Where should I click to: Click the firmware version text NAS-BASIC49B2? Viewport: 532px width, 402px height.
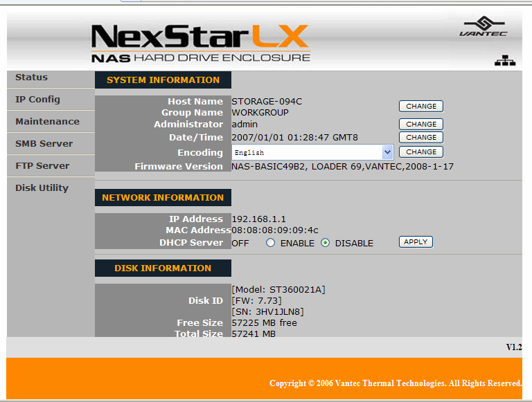click(x=342, y=167)
